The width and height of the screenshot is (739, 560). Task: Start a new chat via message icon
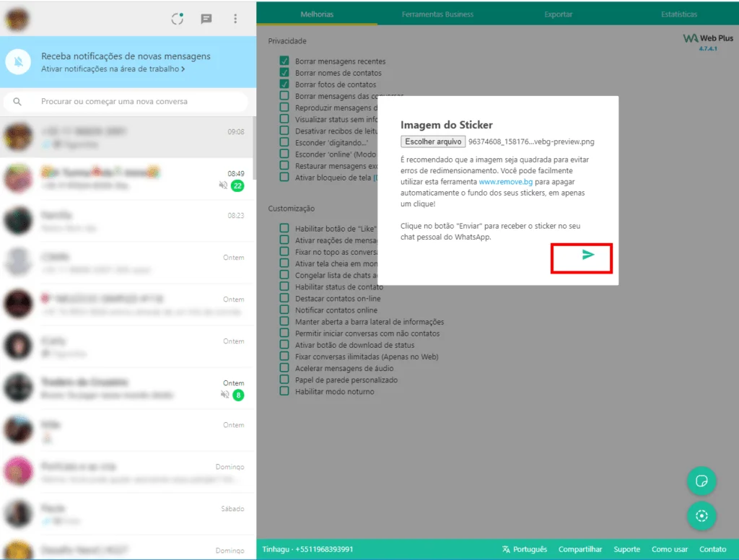tap(206, 19)
